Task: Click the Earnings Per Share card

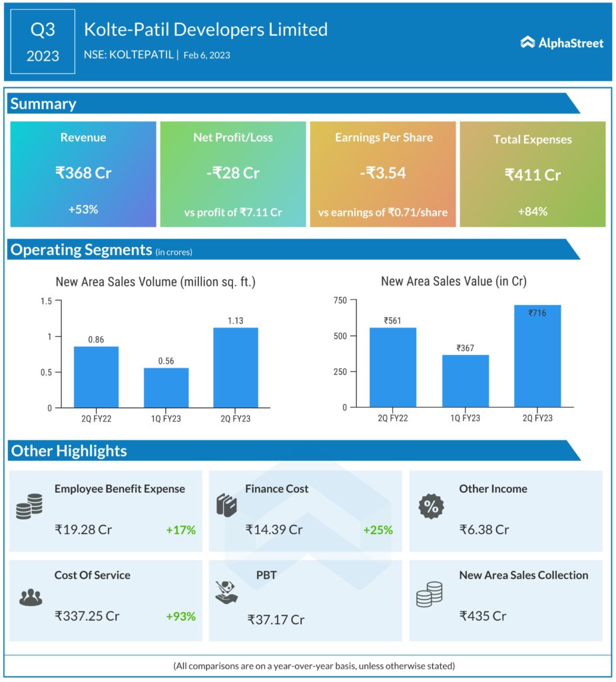Action: [x=383, y=174]
